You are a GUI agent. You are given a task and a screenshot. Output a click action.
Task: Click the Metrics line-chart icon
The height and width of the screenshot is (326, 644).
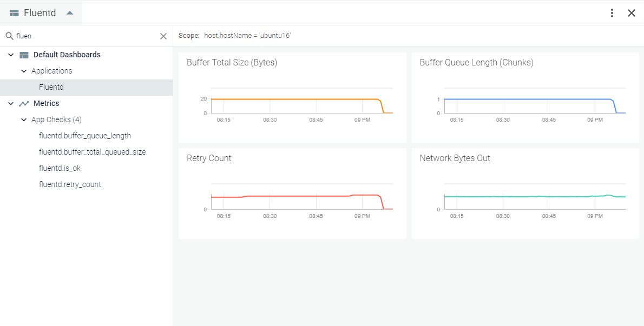[x=24, y=104]
